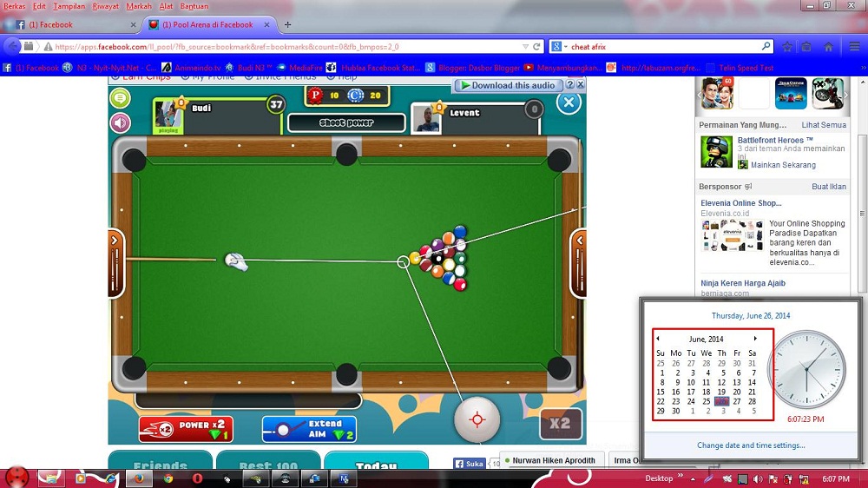Image resolution: width=868 pixels, height=488 pixels.
Task: Open the Tampilan menu
Action: tap(69, 6)
